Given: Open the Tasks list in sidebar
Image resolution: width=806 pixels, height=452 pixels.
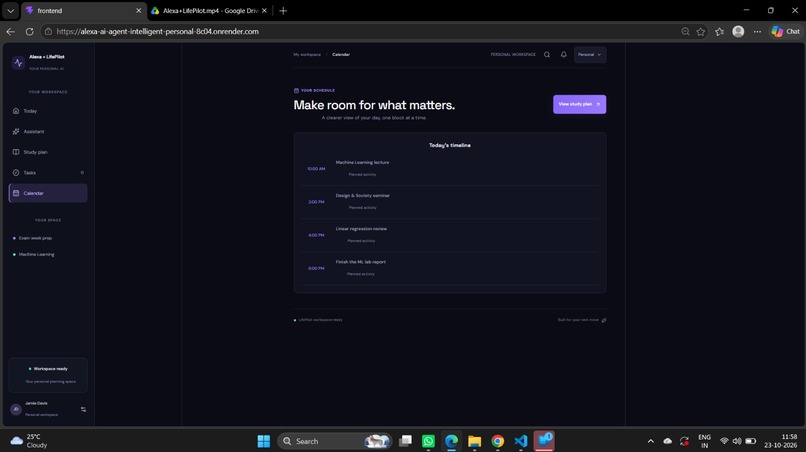Looking at the screenshot, I should tap(48, 173).
